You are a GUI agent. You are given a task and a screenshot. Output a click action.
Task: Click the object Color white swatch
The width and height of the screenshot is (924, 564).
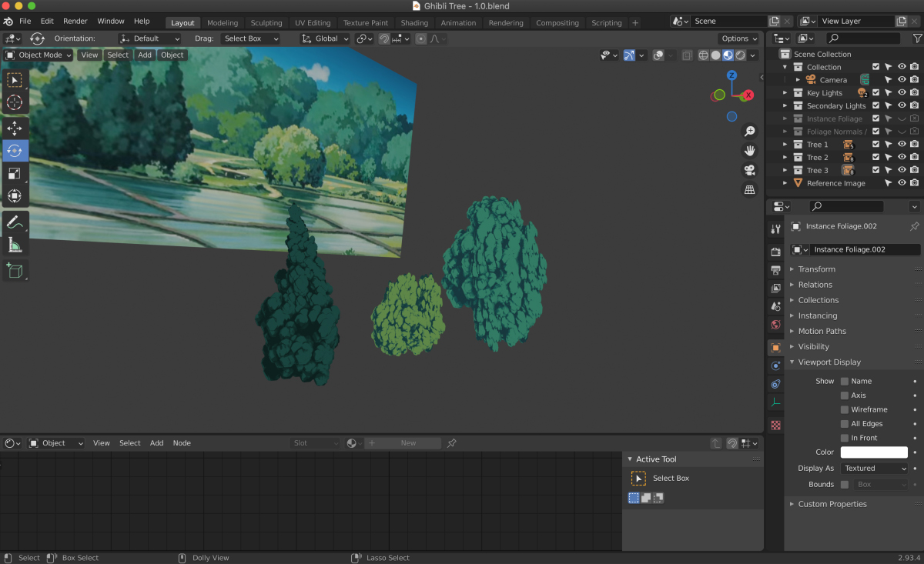pyautogui.click(x=874, y=452)
